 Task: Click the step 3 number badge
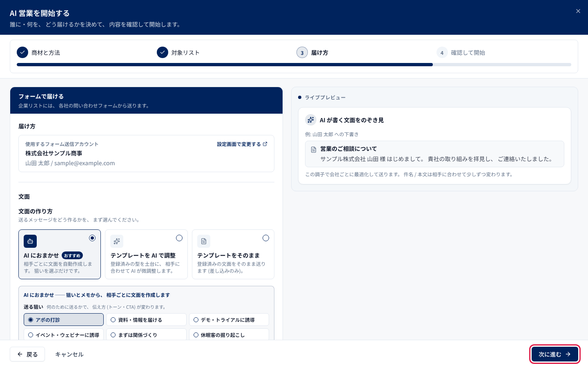302,52
